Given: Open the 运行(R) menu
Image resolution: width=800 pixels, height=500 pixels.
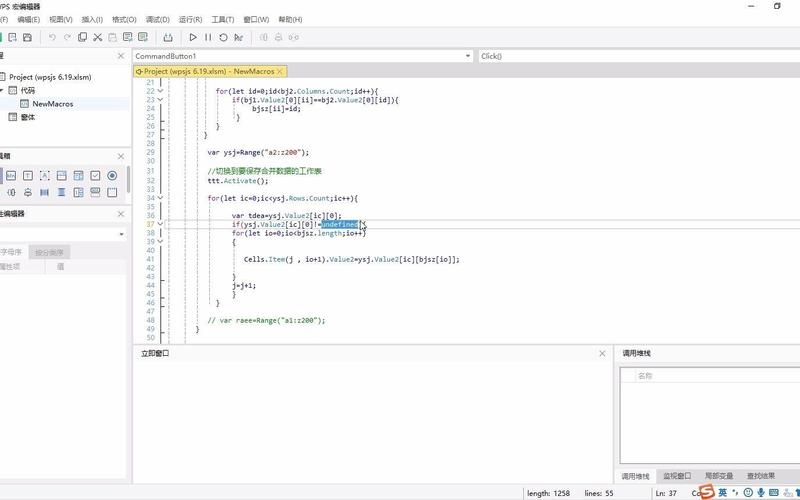Looking at the screenshot, I should point(190,19).
